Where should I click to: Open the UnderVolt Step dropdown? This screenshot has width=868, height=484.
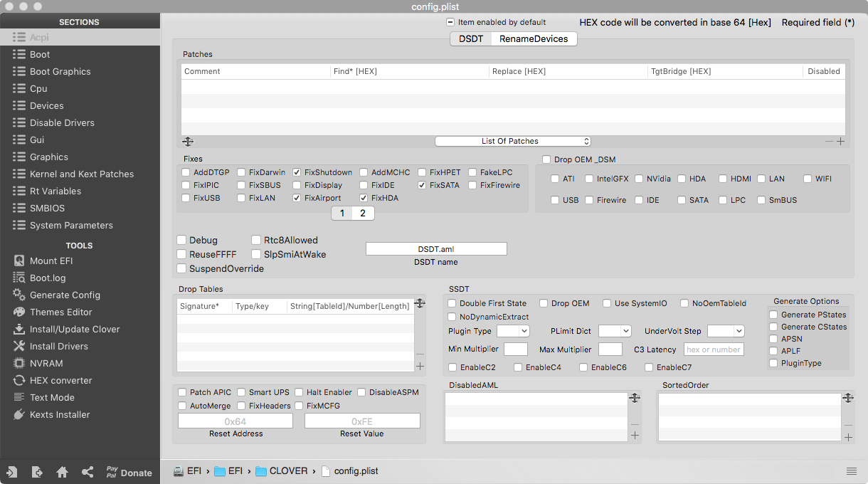[726, 331]
